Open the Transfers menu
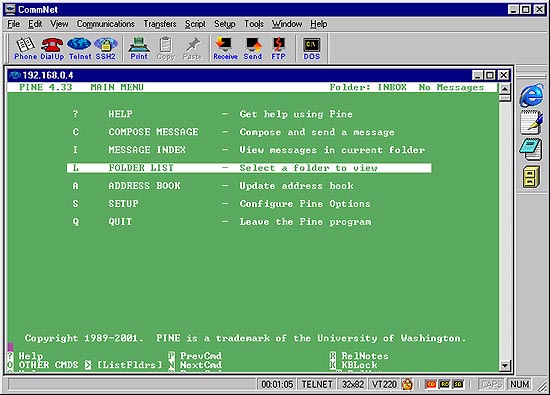The height and width of the screenshot is (395, 550). [160, 24]
